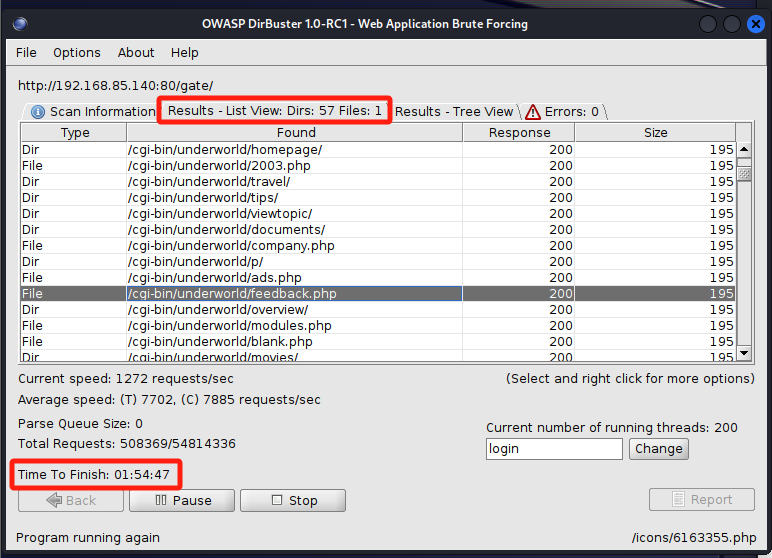Screen dimensions: 772x558
Task: Switch to Results - Tree View tab
Action: pos(453,112)
